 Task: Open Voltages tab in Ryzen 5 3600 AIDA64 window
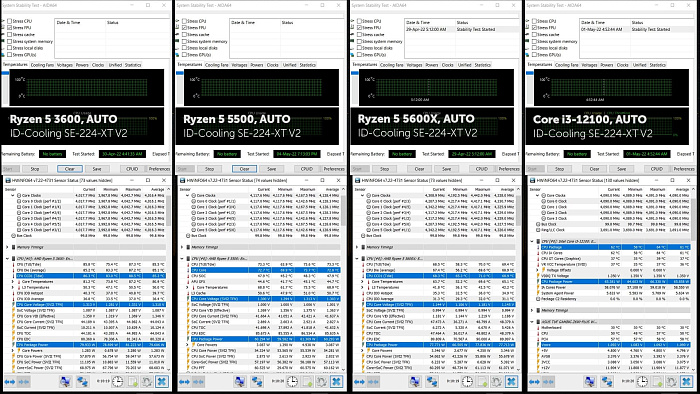[x=65, y=65]
